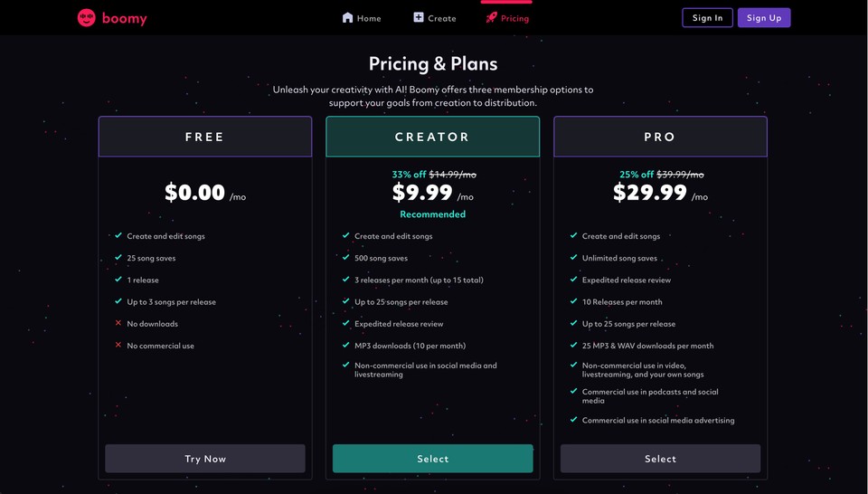868x494 pixels.
Task: Select the Creator plan button
Action: click(x=433, y=459)
